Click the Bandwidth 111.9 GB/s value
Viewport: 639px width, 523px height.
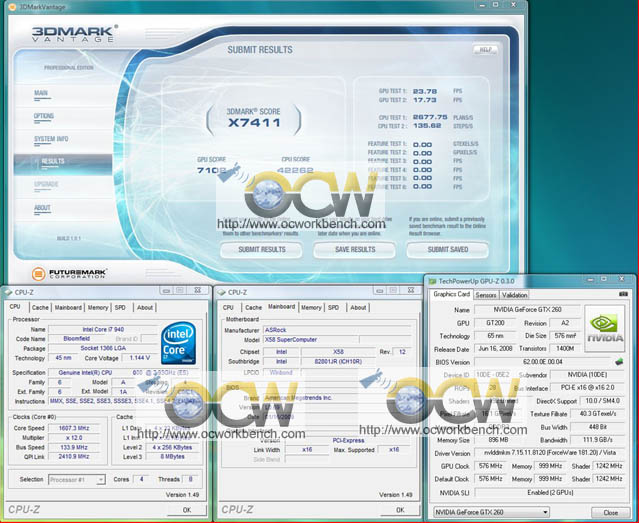(x=597, y=440)
